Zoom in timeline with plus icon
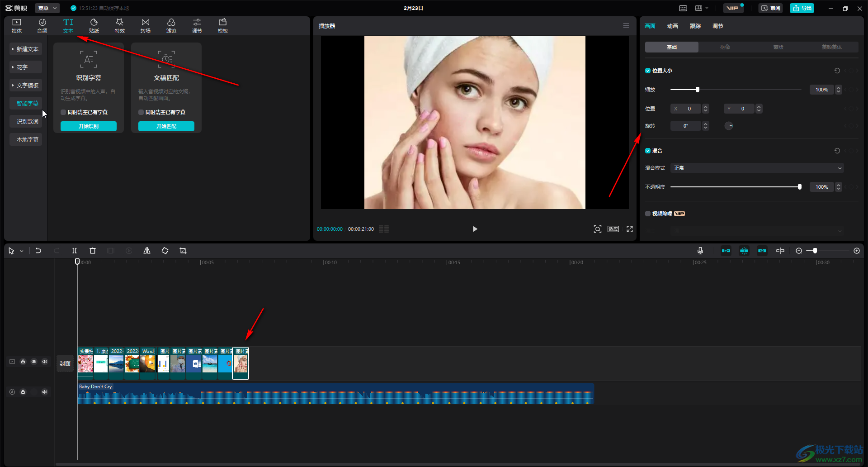Screen dimensions: 868x467 [x=857, y=251]
